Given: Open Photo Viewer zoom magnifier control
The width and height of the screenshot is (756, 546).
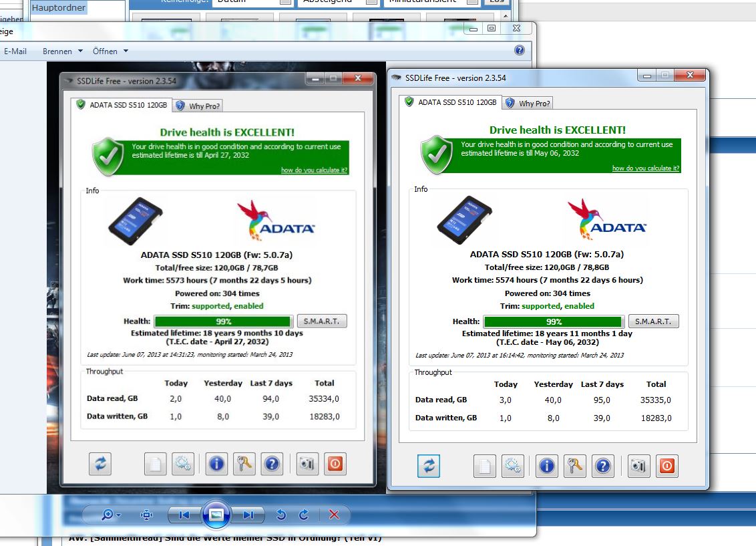Looking at the screenshot, I should (110, 515).
